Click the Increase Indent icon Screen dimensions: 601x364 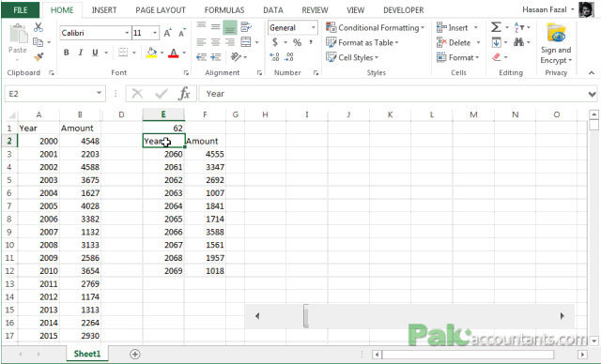click(216, 57)
